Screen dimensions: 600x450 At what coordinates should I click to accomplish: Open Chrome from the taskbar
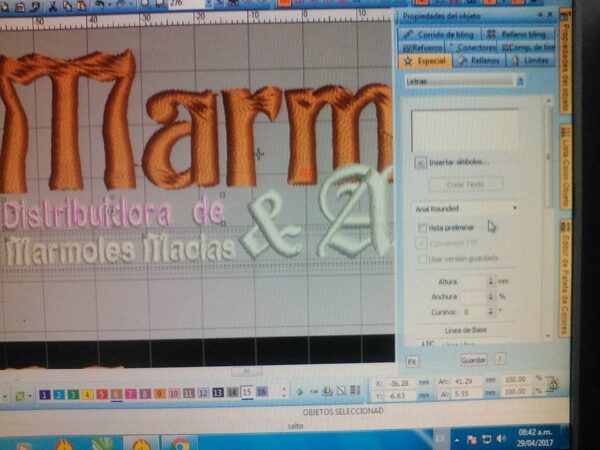click(x=181, y=444)
